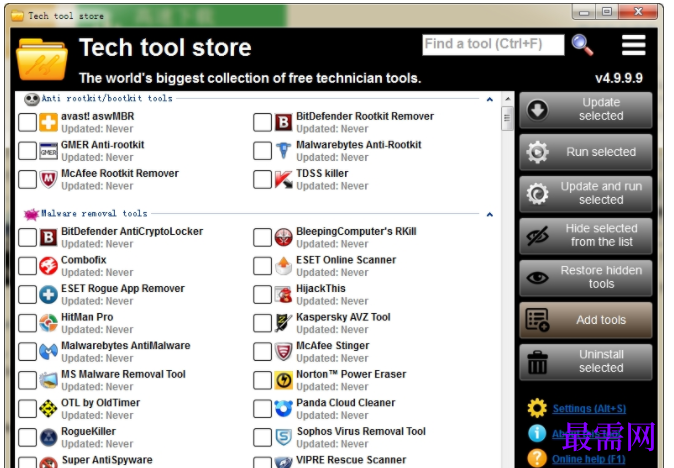The image size is (674, 468).
Task: Click the Panda Cloud Cleaner name
Action: (x=346, y=403)
